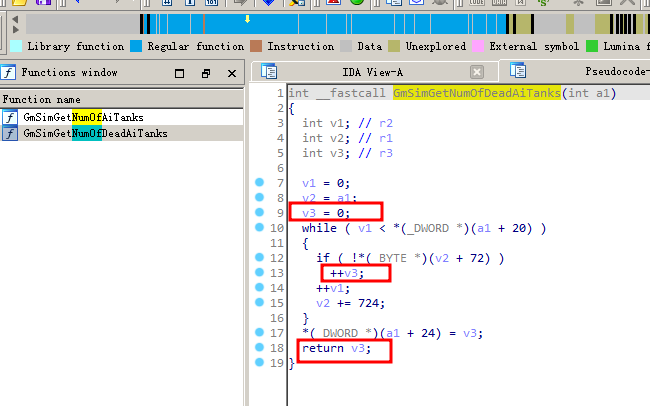Click line number 16 in the pseudocode gutter
The width and height of the screenshot is (650, 406).
pos(277,318)
